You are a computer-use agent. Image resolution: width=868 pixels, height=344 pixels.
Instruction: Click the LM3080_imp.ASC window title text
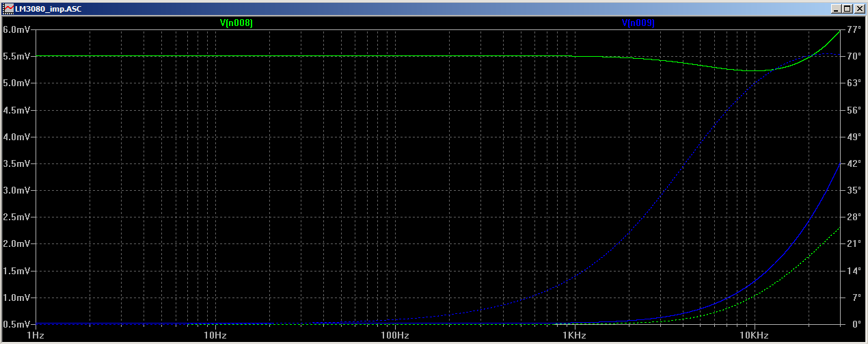[49, 9]
